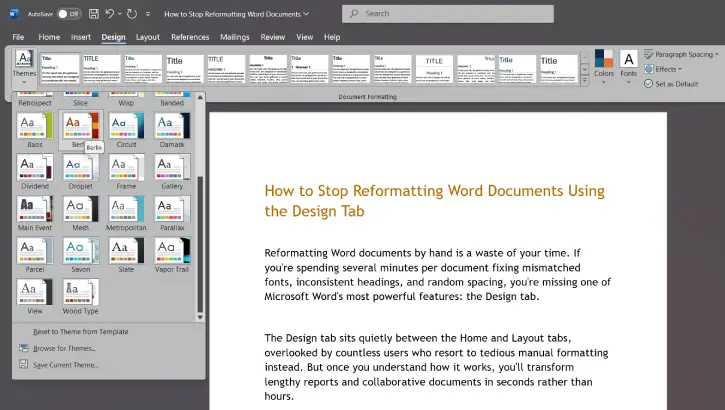
Task: Select the Basis theme
Action: [x=35, y=130]
